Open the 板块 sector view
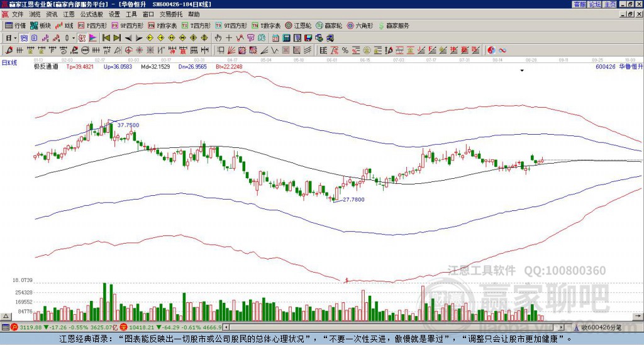The height and width of the screenshot is (345, 644). tap(40, 25)
